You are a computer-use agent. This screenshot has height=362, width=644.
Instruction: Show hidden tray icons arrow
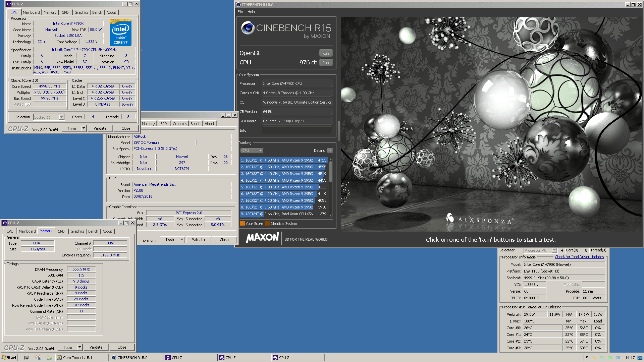pos(587,357)
